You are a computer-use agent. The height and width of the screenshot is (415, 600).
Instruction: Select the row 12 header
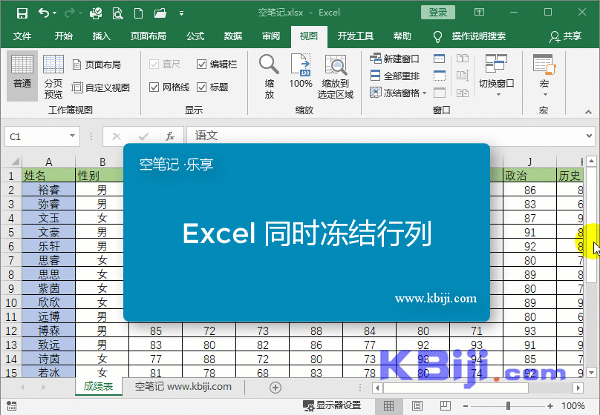[11, 331]
